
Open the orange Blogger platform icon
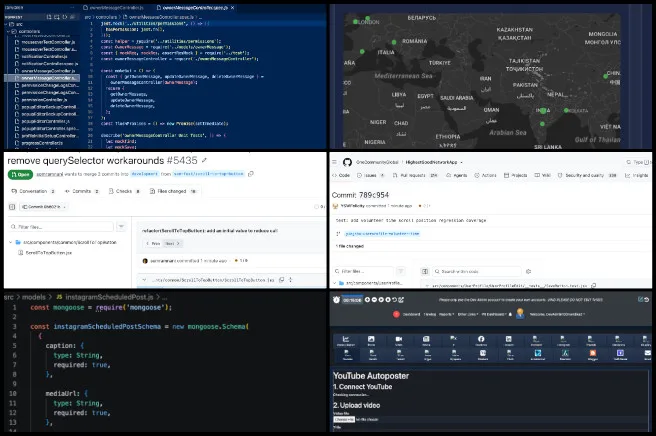tap(593, 355)
